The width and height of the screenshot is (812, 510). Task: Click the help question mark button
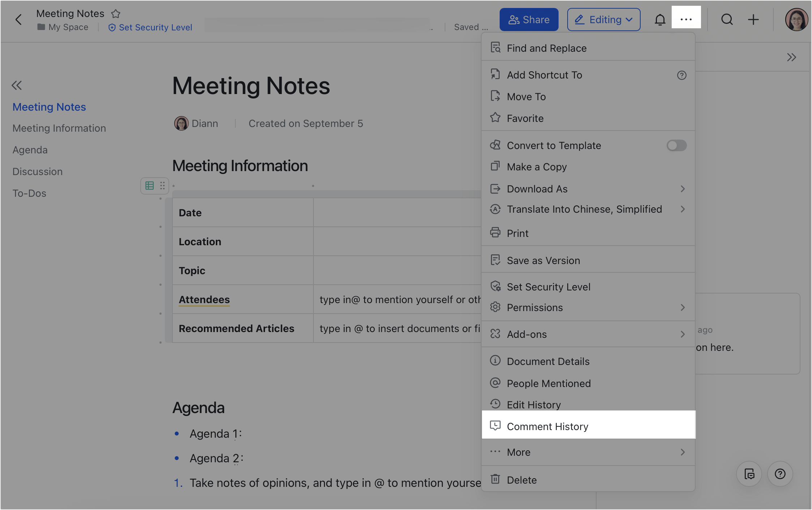point(780,474)
